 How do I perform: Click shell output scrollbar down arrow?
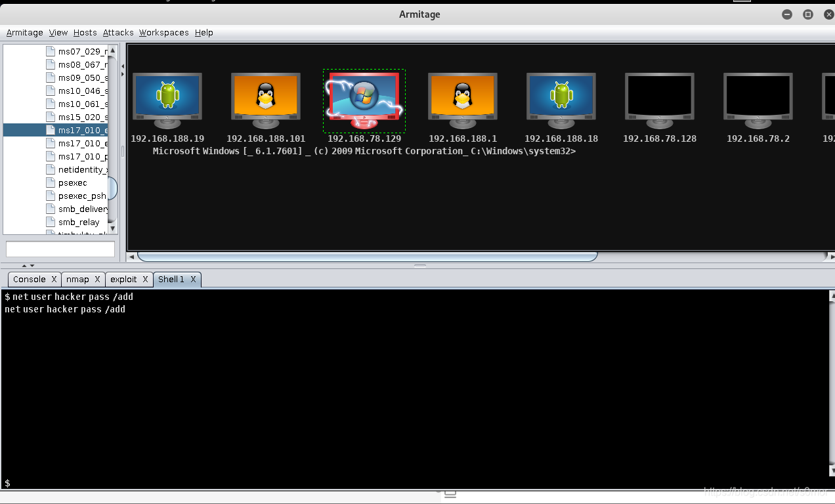point(831,471)
